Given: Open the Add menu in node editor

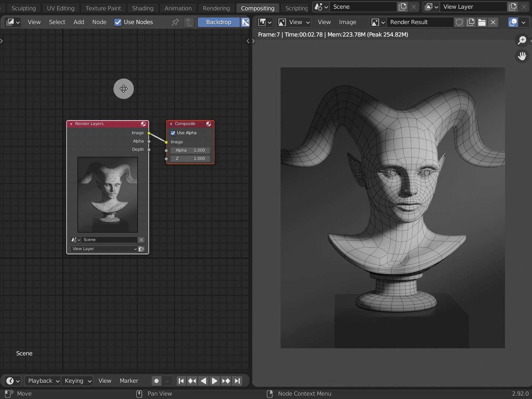Looking at the screenshot, I should [x=79, y=22].
